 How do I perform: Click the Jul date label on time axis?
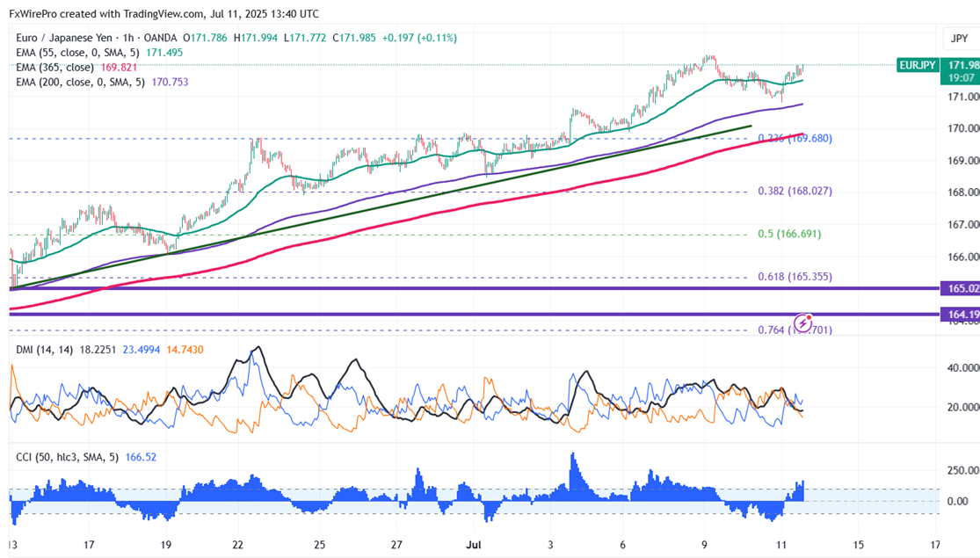click(474, 545)
